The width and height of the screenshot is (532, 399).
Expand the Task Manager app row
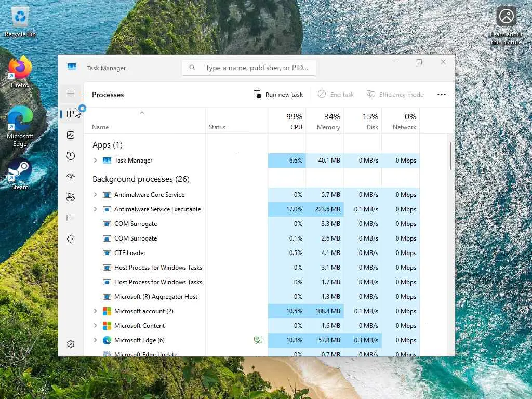pos(96,161)
